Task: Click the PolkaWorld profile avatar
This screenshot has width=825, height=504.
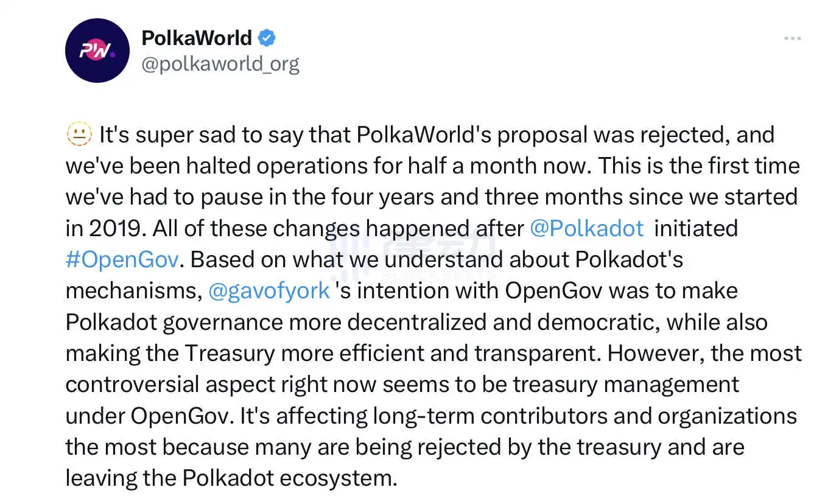Action: 97,51
